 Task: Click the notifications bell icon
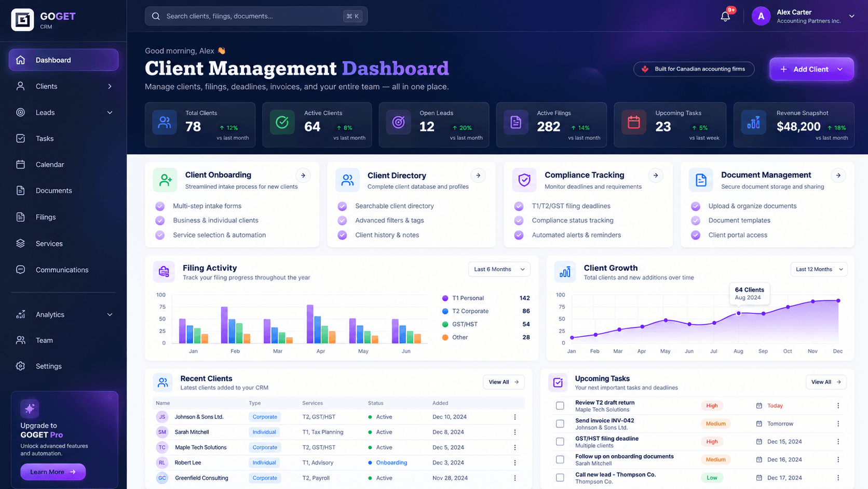pyautogui.click(x=725, y=17)
